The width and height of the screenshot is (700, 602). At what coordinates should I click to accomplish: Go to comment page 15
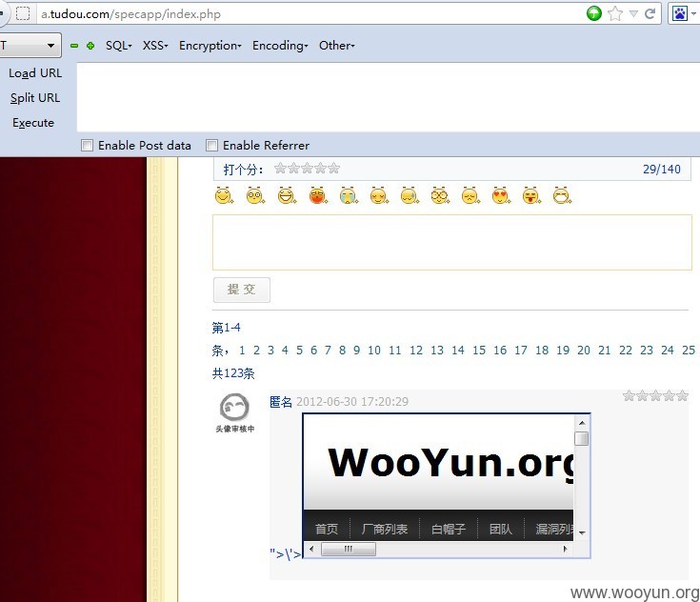coord(479,351)
